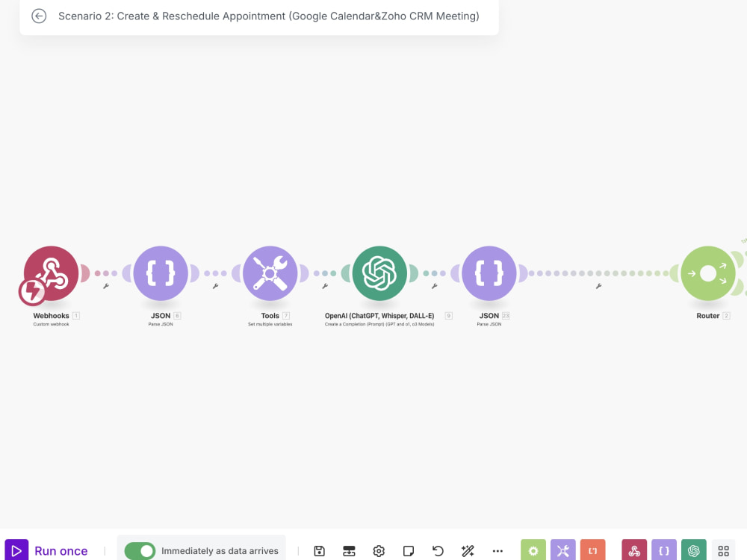Screen dimensions: 747x560
Task: Click the OpenAI (ChatGPT, Whisper, DALL-E) label
Action: [x=379, y=316]
